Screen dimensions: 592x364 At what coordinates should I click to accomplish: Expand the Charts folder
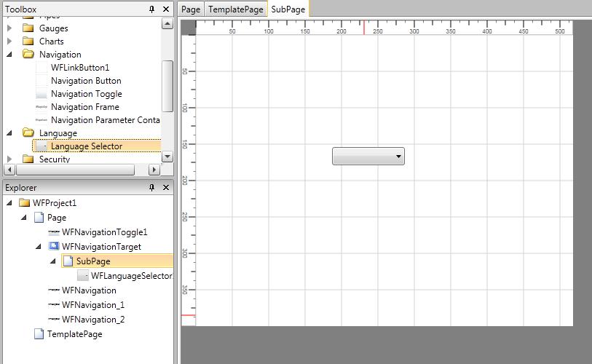click(x=9, y=41)
